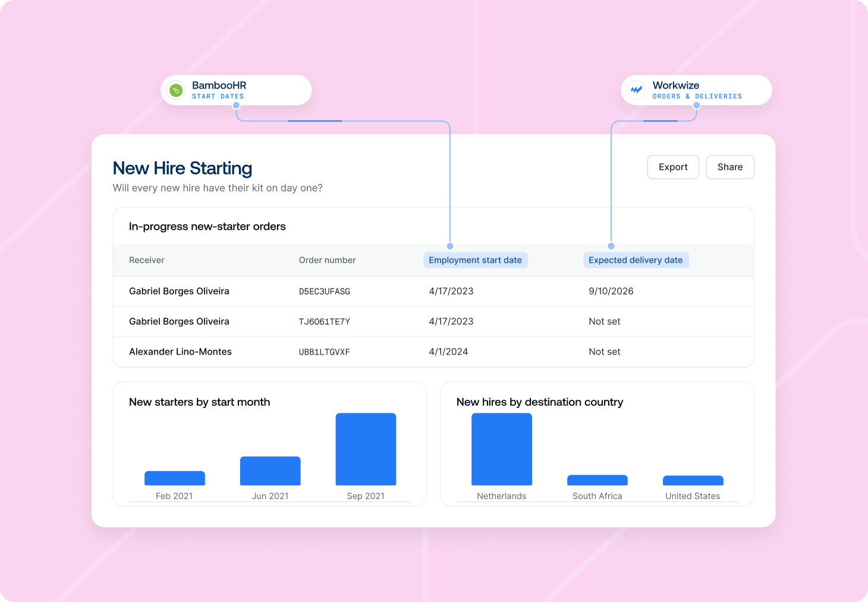
Task: Click the Order number column header
Action: pos(327,260)
